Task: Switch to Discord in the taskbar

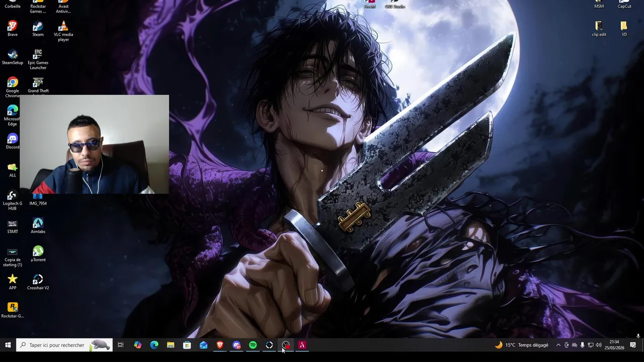Action: 236,345
